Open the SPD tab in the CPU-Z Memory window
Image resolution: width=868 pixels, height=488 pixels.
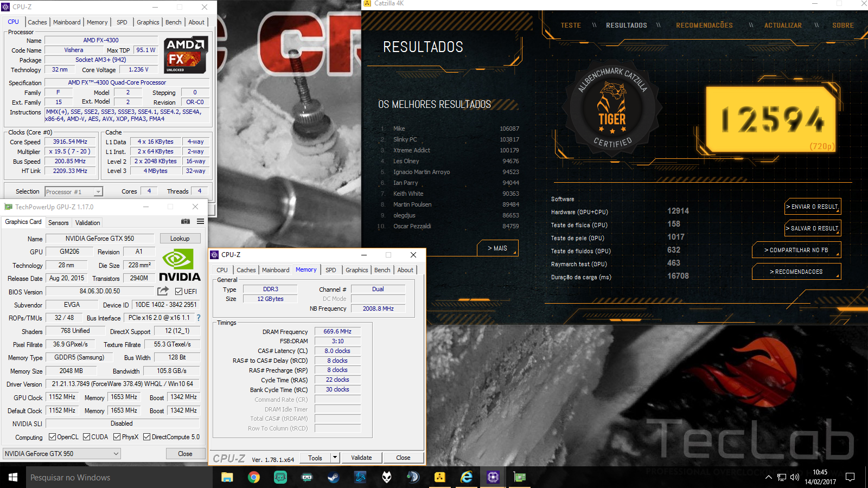pyautogui.click(x=331, y=269)
